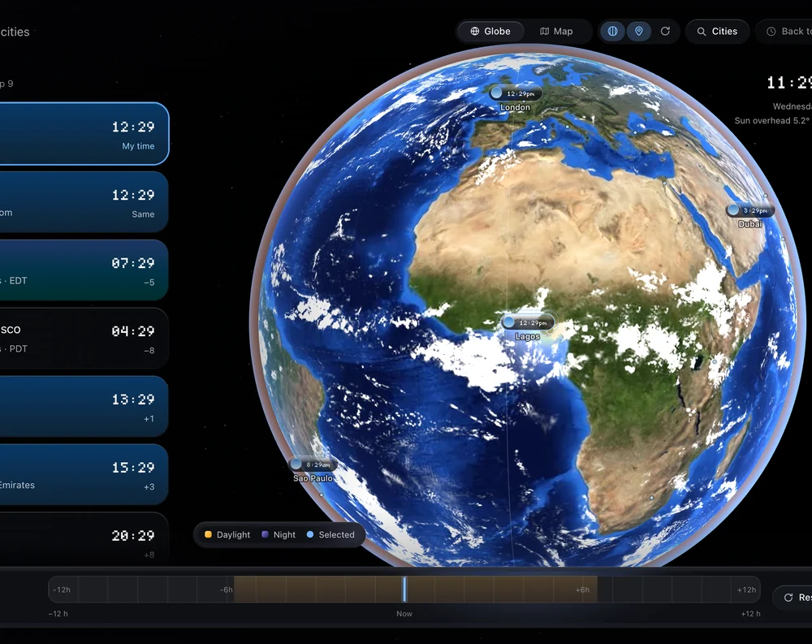This screenshot has width=812, height=644.
Task: Toggle the city pin markers icon
Action: pyautogui.click(x=638, y=31)
